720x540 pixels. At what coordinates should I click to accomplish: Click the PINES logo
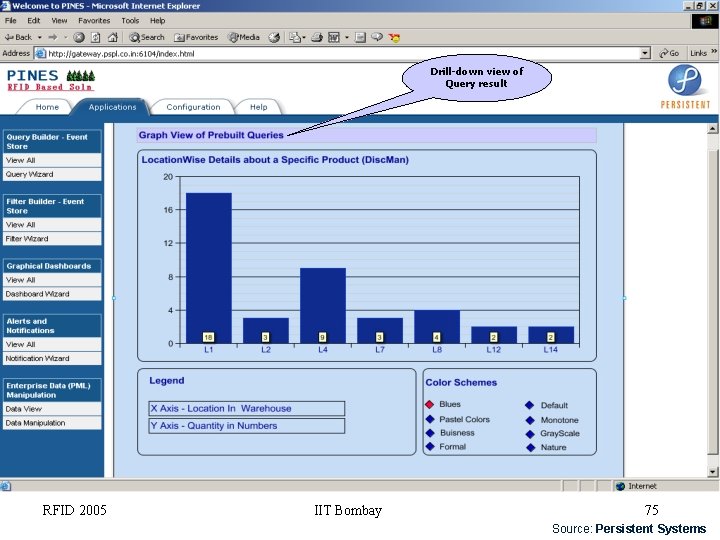pyautogui.click(x=51, y=80)
